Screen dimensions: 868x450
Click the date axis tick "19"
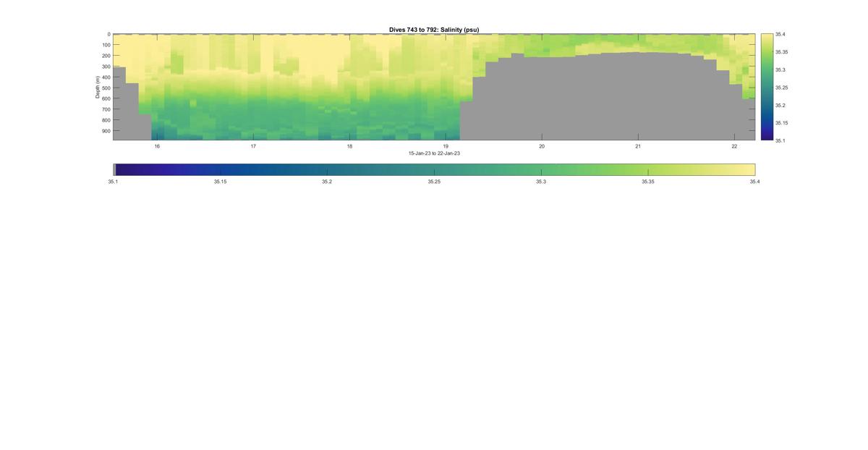446,146
